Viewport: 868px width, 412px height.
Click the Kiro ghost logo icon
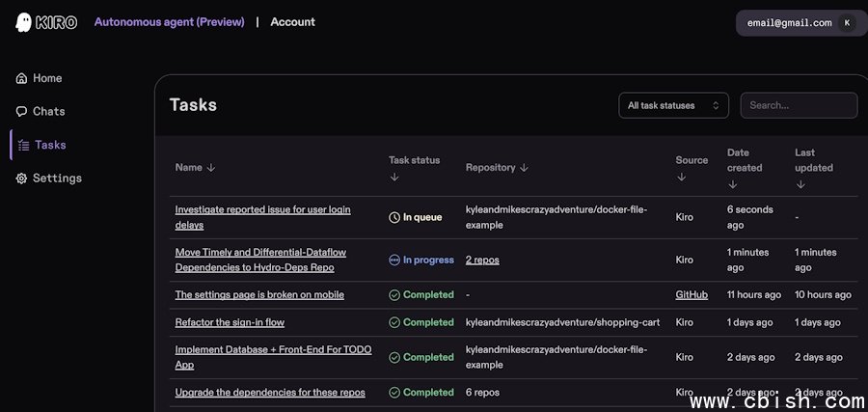24,22
